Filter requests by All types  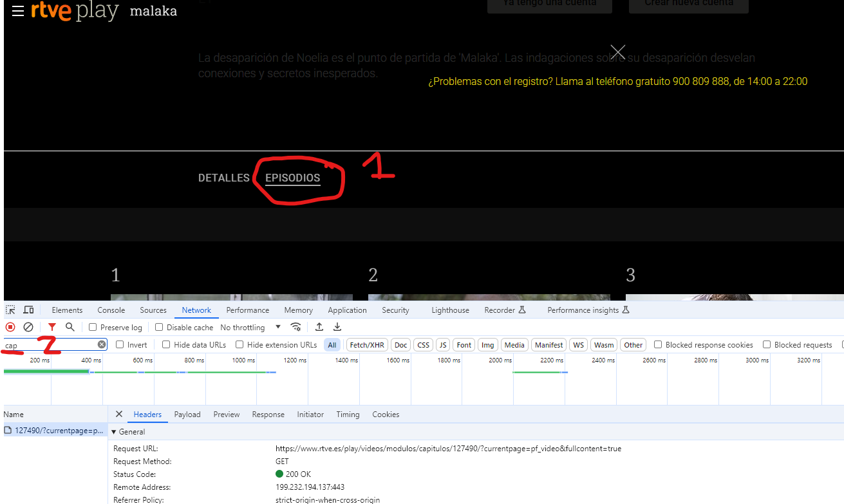tap(332, 345)
